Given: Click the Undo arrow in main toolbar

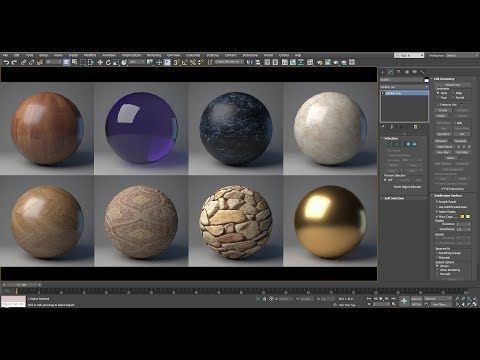Looking at the screenshot, I should [x=6, y=62].
